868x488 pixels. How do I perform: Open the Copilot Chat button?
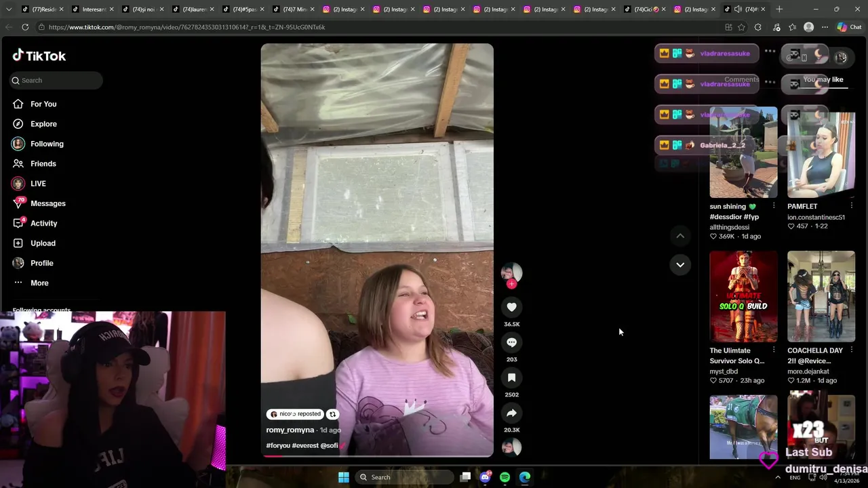click(849, 27)
